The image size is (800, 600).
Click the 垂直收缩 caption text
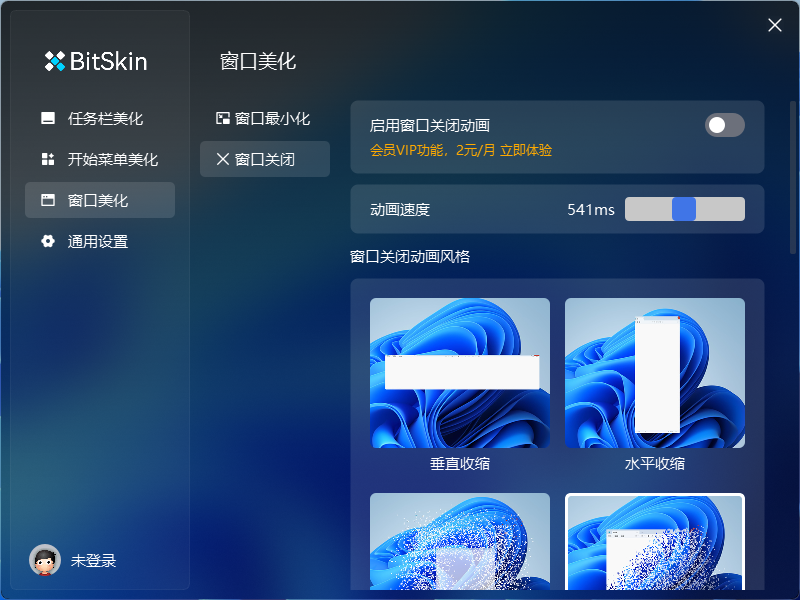pyautogui.click(x=460, y=463)
